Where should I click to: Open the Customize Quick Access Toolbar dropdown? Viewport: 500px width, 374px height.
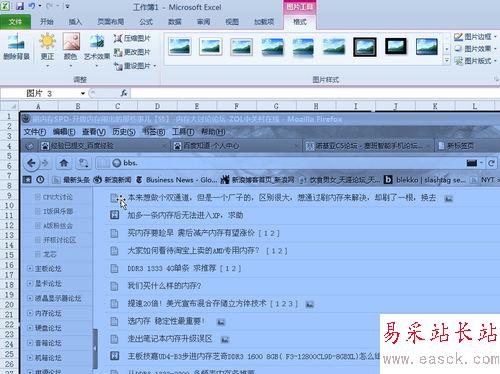coord(67,6)
